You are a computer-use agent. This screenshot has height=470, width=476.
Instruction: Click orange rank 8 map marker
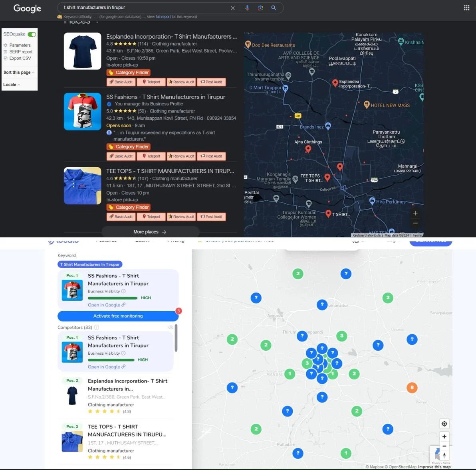click(x=412, y=387)
